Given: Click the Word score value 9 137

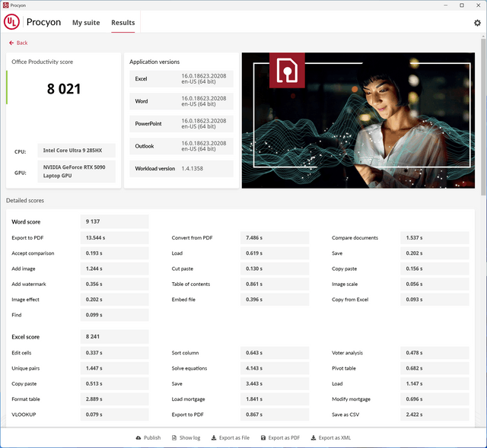Looking at the screenshot, I should (x=114, y=221).
